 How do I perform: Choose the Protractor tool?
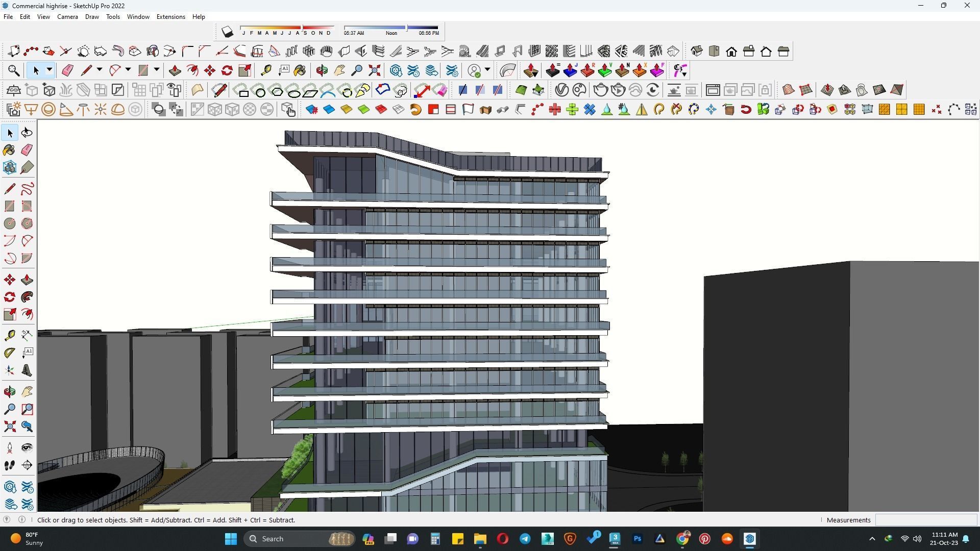coord(10,353)
